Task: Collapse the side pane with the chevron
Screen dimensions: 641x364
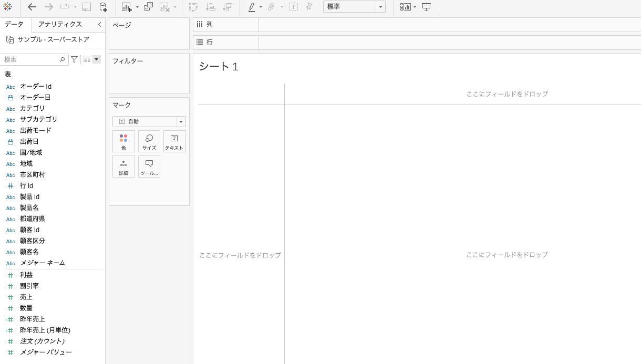Action: [x=100, y=24]
